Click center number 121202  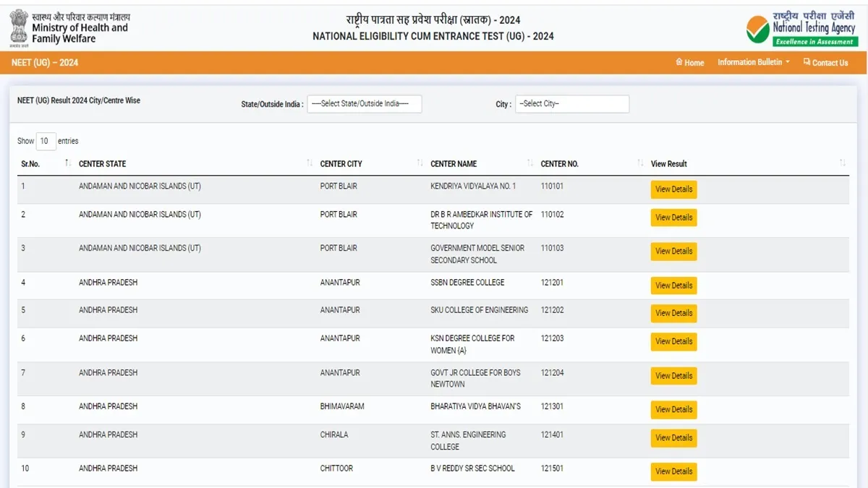[x=552, y=310]
